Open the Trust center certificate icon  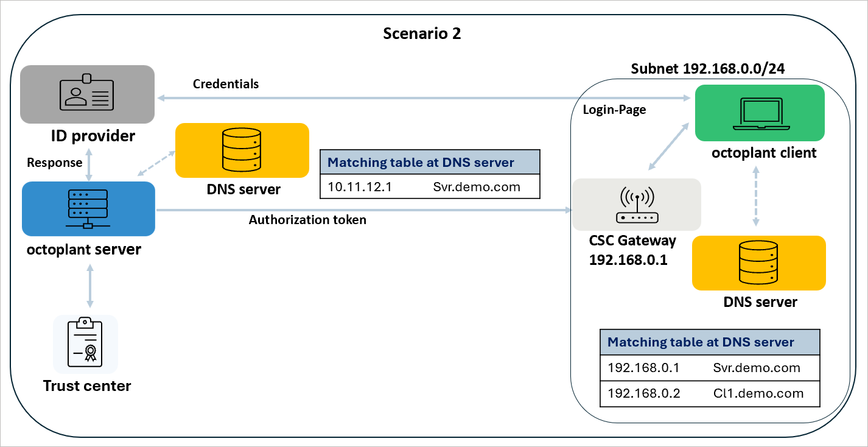(x=86, y=344)
